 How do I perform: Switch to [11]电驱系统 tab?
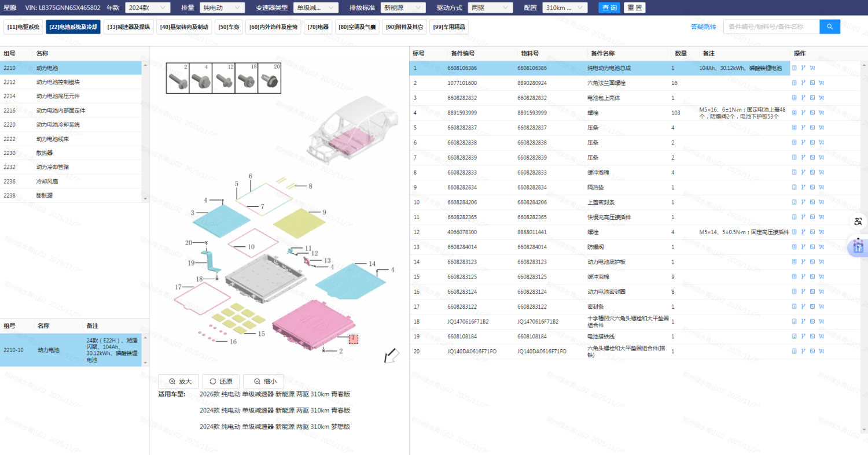(x=23, y=27)
